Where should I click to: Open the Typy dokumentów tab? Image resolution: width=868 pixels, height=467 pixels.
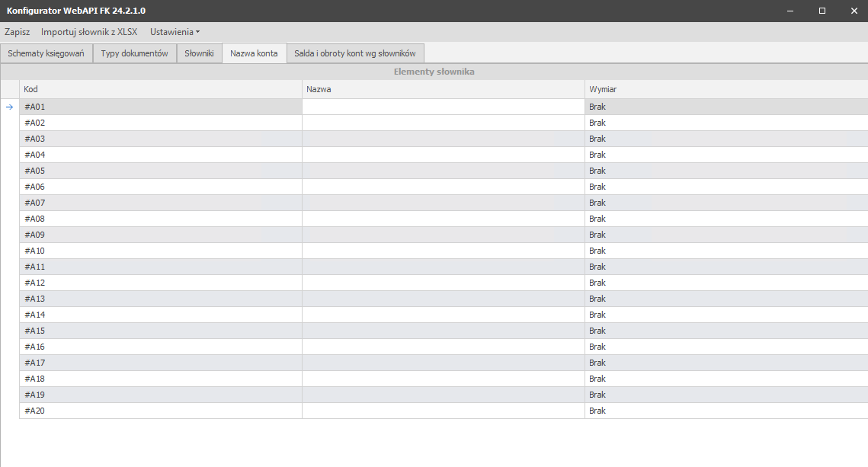134,53
